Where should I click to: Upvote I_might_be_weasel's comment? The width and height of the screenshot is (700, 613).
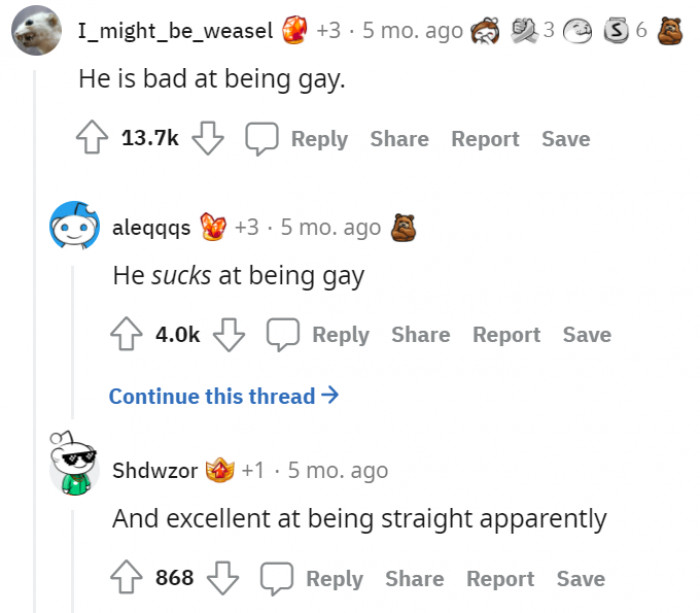92,138
